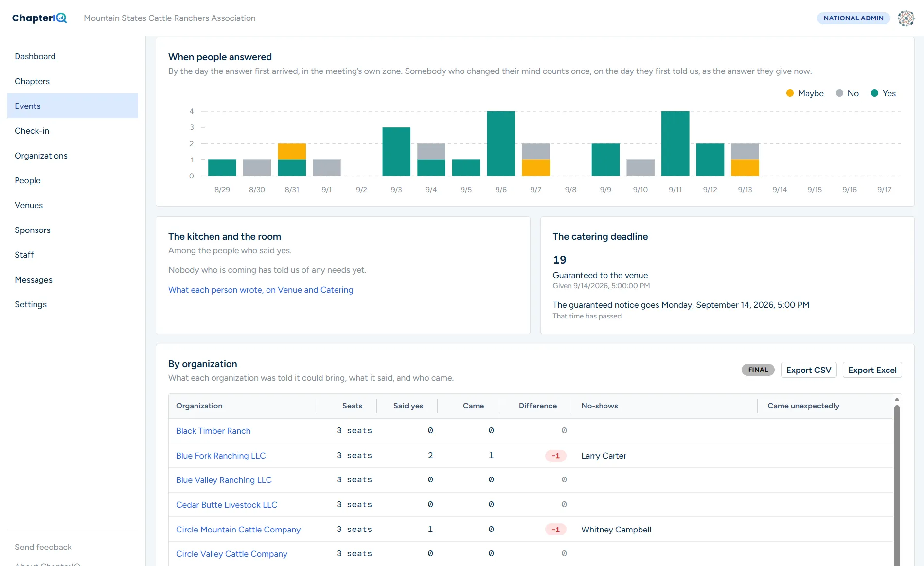Click Export Excel button
Image resolution: width=924 pixels, height=566 pixels.
(872, 370)
